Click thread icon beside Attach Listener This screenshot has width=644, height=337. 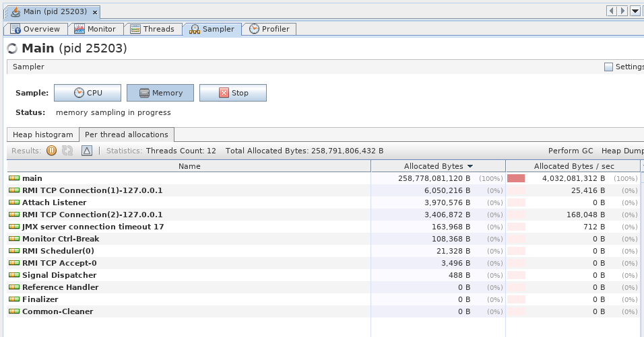tap(14, 202)
